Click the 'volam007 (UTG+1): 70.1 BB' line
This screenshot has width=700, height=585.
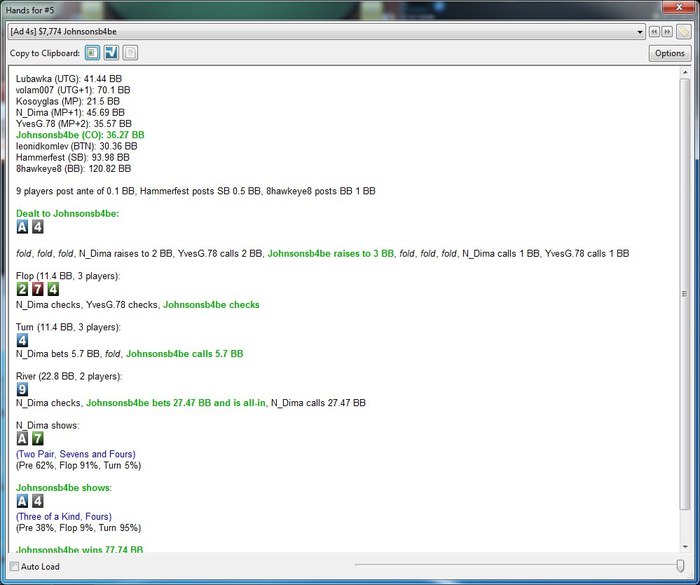[x=73, y=90]
